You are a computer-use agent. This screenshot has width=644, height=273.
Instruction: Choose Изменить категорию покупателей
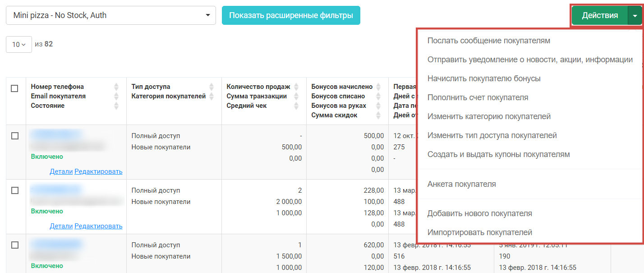[489, 116]
